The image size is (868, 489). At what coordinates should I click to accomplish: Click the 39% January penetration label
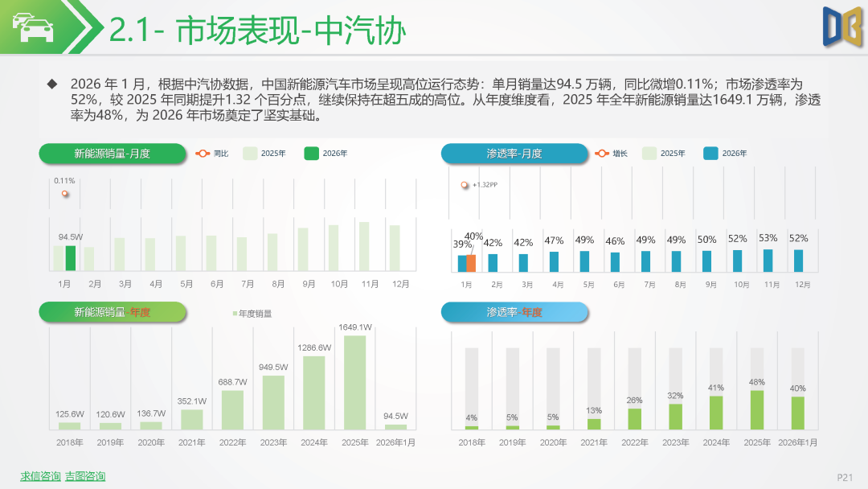461,244
